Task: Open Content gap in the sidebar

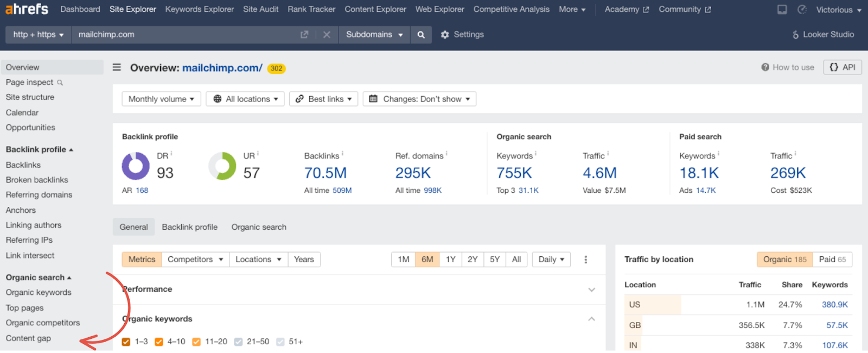Action: 28,338
